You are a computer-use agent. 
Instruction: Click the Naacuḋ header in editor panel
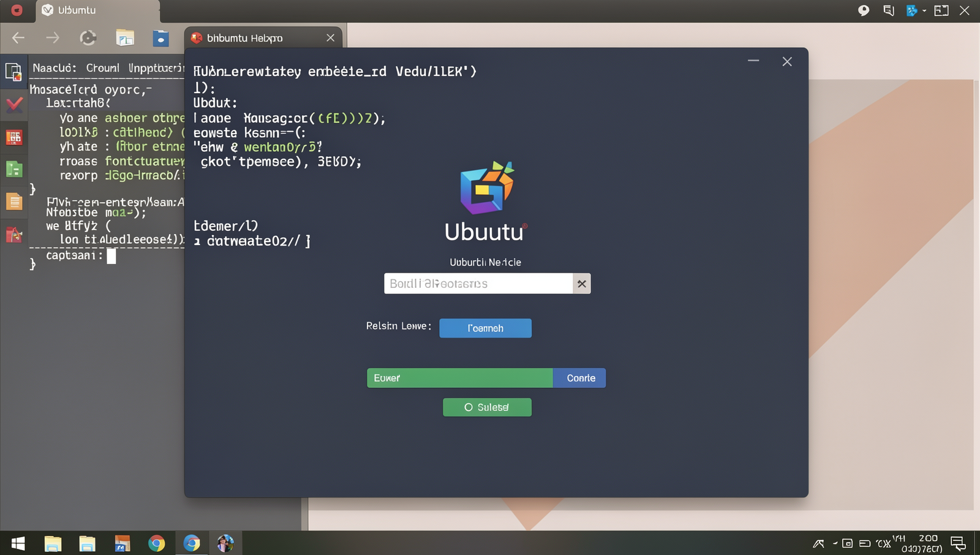pyautogui.click(x=55, y=68)
